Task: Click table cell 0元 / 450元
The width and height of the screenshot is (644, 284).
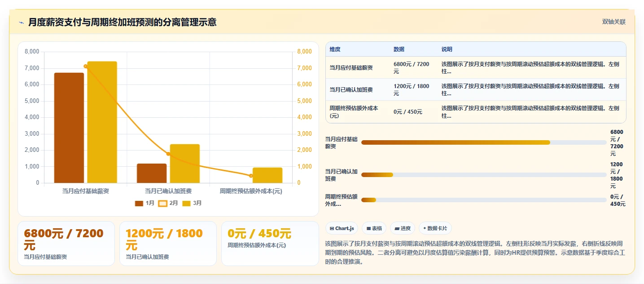Action: coord(413,112)
